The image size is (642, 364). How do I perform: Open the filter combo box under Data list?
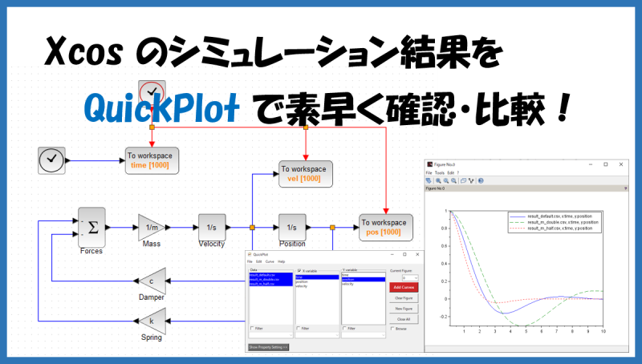tap(271, 335)
